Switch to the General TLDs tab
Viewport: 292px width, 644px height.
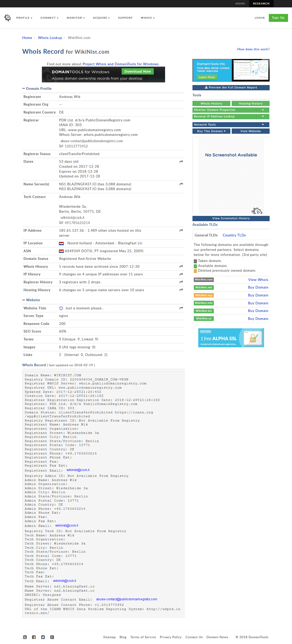pos(206,235)
